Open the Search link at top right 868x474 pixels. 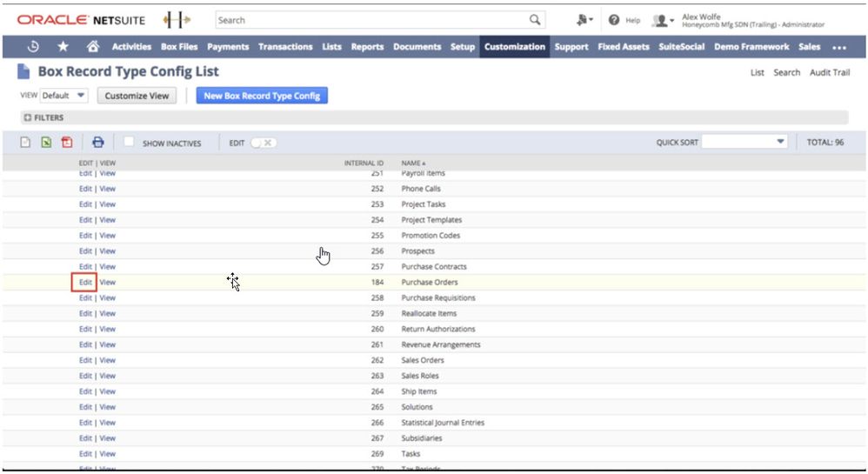coord(786,72)
